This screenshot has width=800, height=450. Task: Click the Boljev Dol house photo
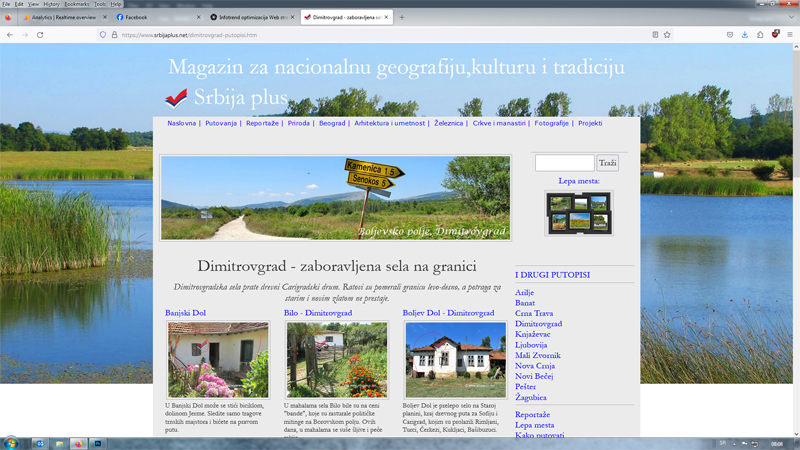[x=456, y=360]
